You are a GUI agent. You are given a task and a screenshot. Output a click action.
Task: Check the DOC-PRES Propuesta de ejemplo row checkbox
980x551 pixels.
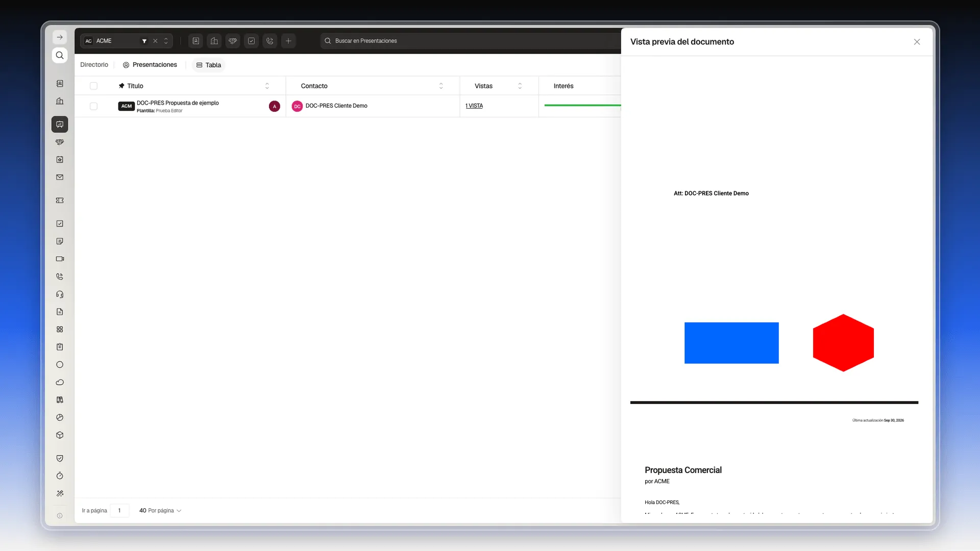pos(93,106)
